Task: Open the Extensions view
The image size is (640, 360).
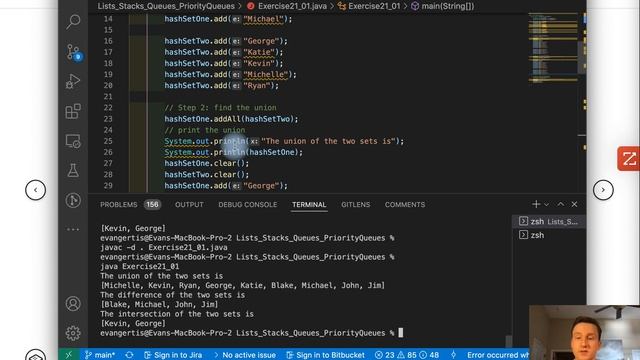Action: point(73,111)
